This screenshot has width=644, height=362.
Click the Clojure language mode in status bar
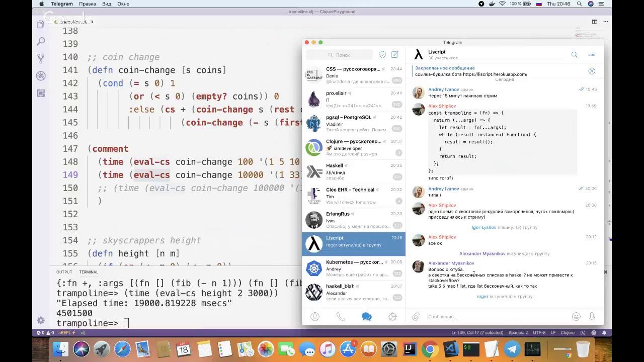(568, 333)
